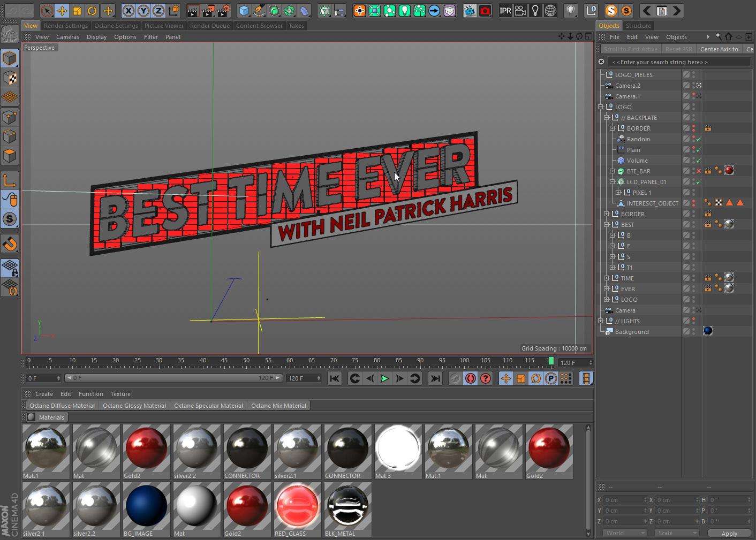Click the Apply button
Screen dimensions: 756x540
point(729,533)
